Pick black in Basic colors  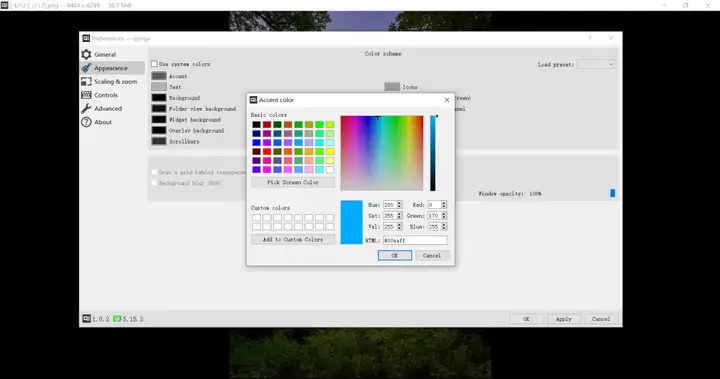pos(256,124)
